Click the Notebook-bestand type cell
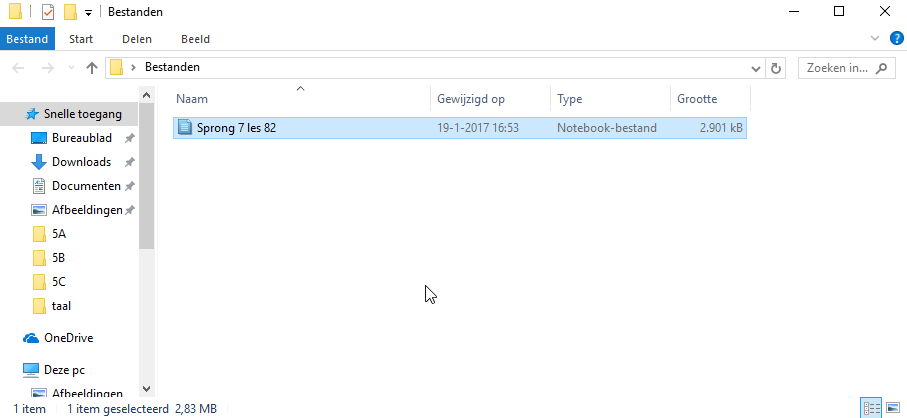Image resolution: width=907 pixels, height=418 pixels. coord(607,128)
